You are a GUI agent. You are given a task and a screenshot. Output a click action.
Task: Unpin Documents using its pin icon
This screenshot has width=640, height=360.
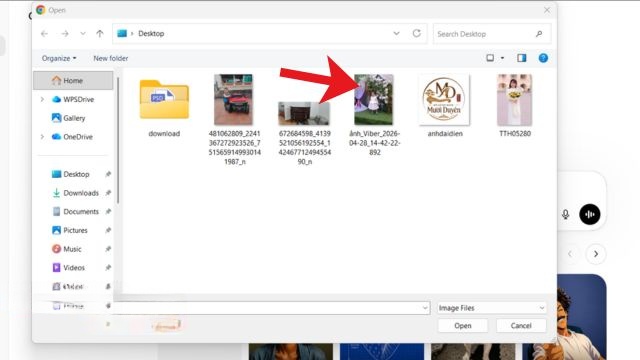[108, 212]
